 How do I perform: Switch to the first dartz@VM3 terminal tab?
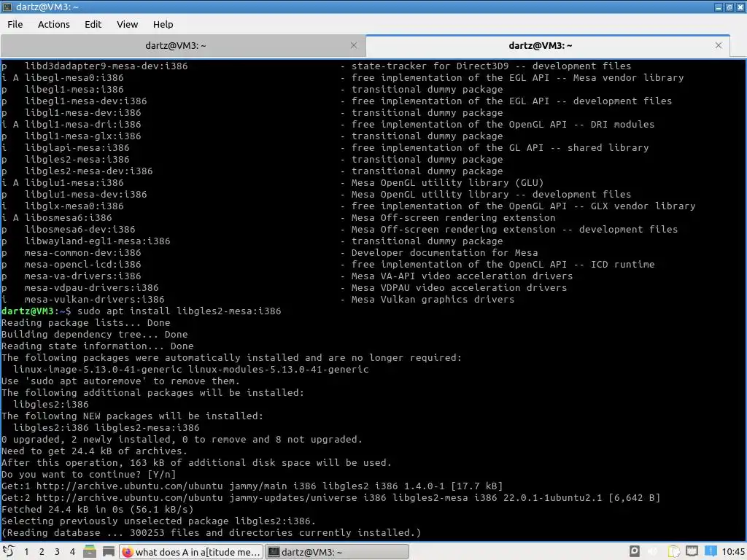175,46
